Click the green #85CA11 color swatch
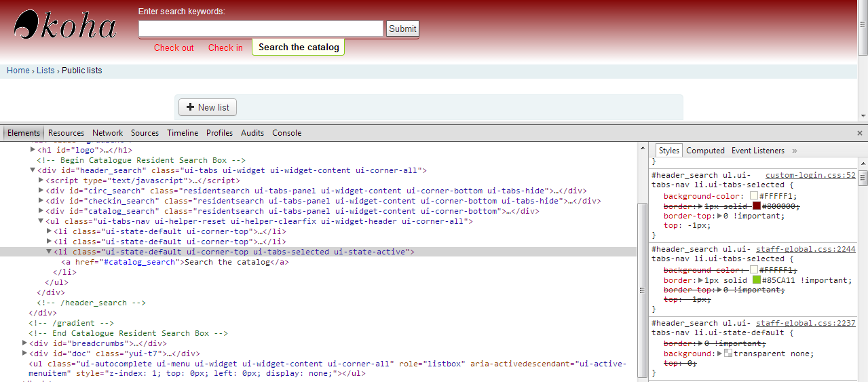The height and width of the screenshot is (382, 868). click(755, 280)
